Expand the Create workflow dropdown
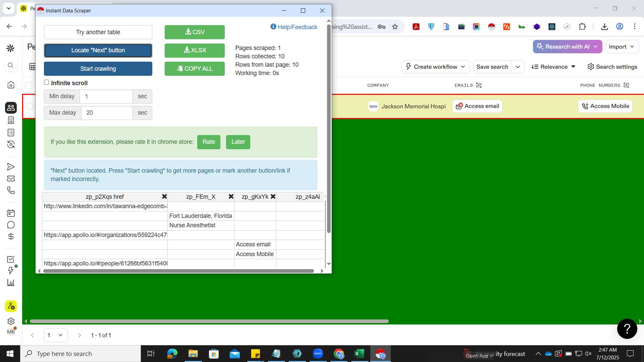Viewport: 644px width, 362px height. (x=435, y=67)
